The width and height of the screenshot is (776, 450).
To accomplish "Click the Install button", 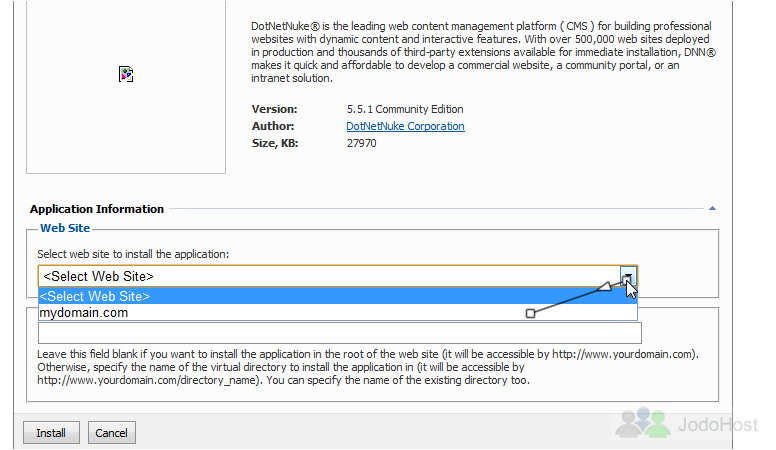I will tap(51, 433).
